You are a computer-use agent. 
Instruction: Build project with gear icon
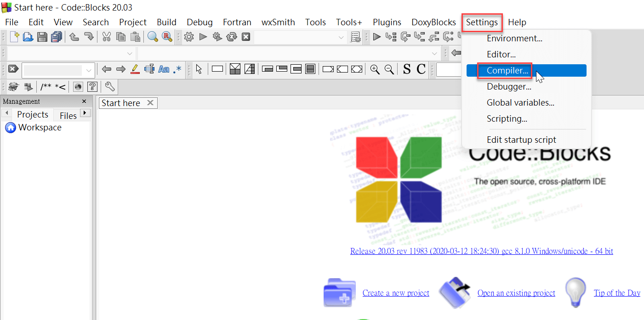pos(189,37)
